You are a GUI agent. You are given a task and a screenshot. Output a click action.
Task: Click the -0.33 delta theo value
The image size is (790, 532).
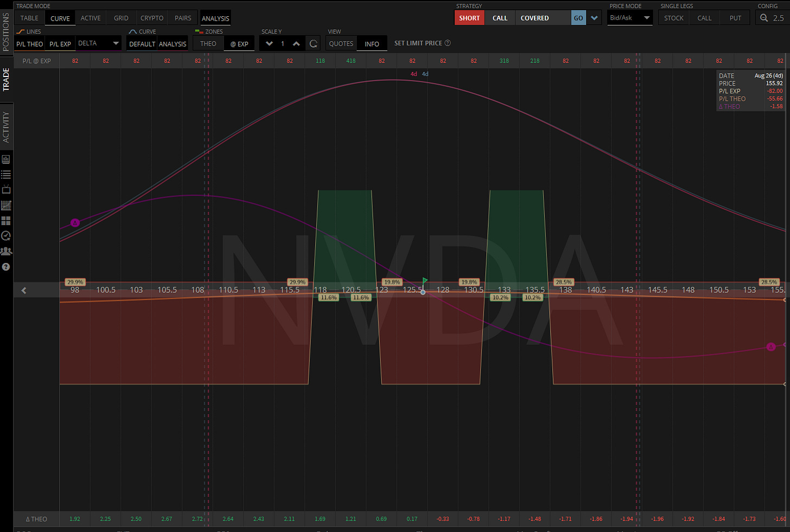pos(443,519)
